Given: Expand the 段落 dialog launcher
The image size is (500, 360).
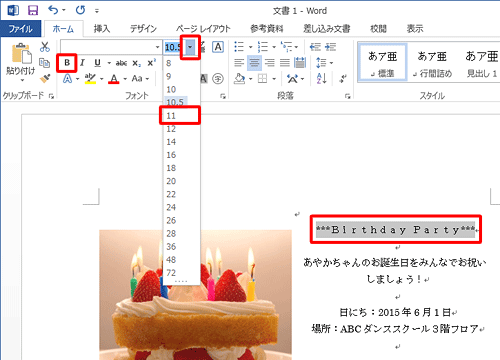Looking at the screenshot, I should (348, 96).
